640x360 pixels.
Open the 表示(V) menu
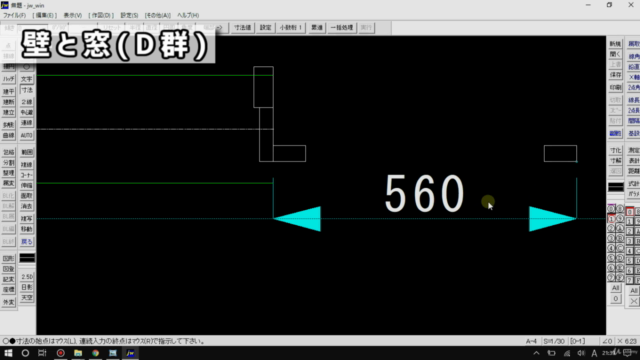[x=73, y=16]
